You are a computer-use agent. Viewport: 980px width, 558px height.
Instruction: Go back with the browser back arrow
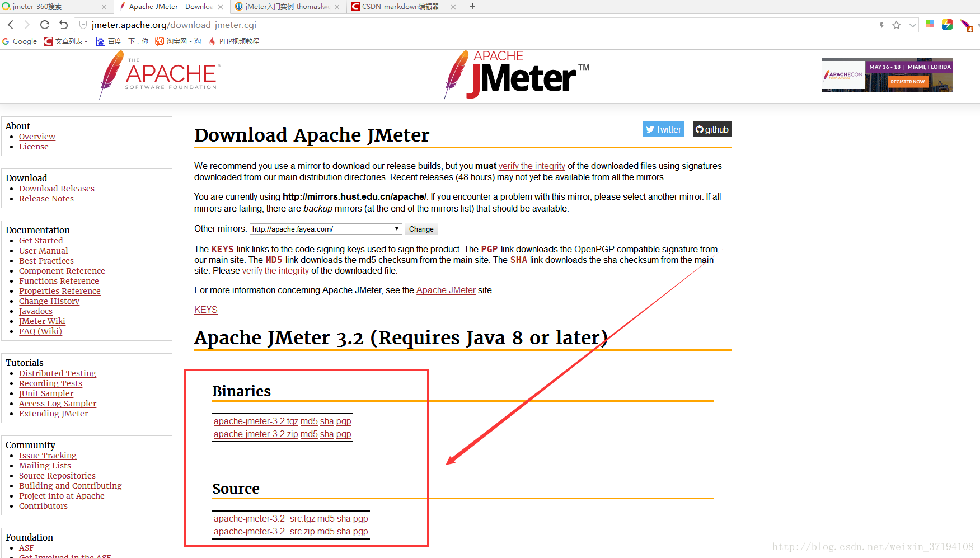(x=11, y=25)
